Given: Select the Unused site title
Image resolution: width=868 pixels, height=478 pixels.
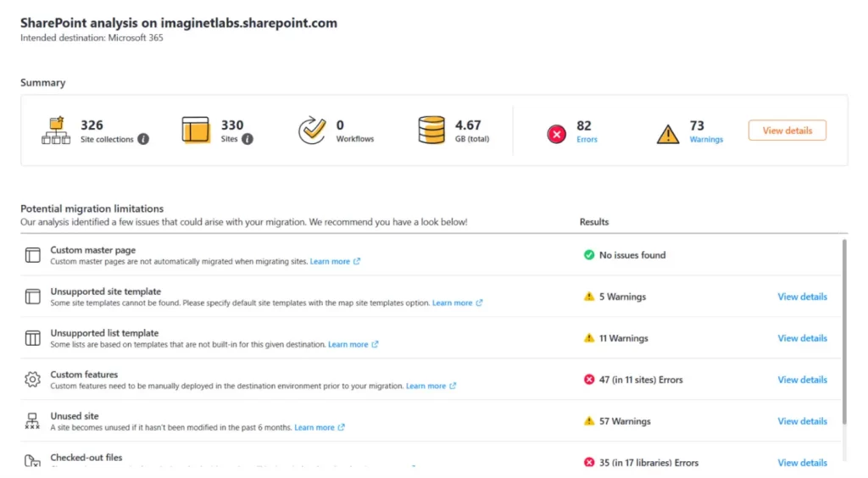Looking at the screenshot, I should pos(75,416).
